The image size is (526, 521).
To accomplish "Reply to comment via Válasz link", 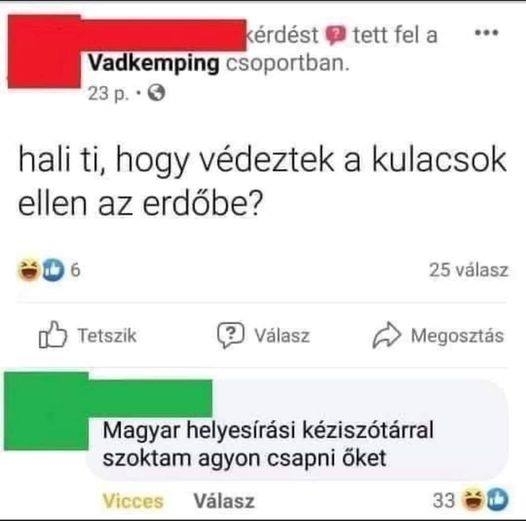I will (x=224, y=501).
